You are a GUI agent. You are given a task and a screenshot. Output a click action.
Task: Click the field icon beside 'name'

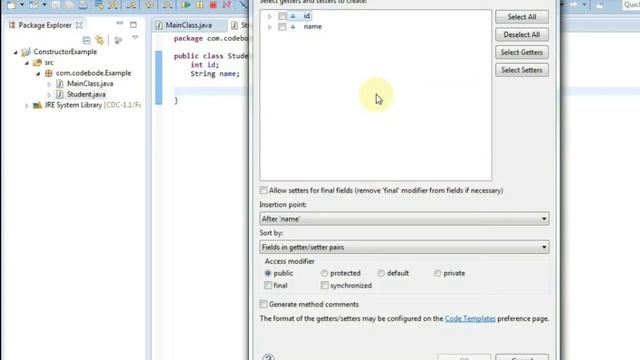coord(293,27)
